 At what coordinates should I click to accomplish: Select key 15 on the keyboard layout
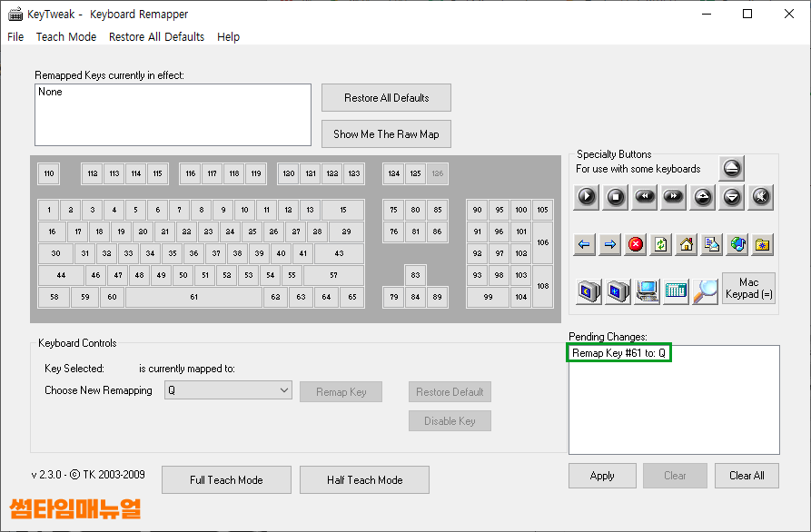pyautogui.click(x=343, y=210)
